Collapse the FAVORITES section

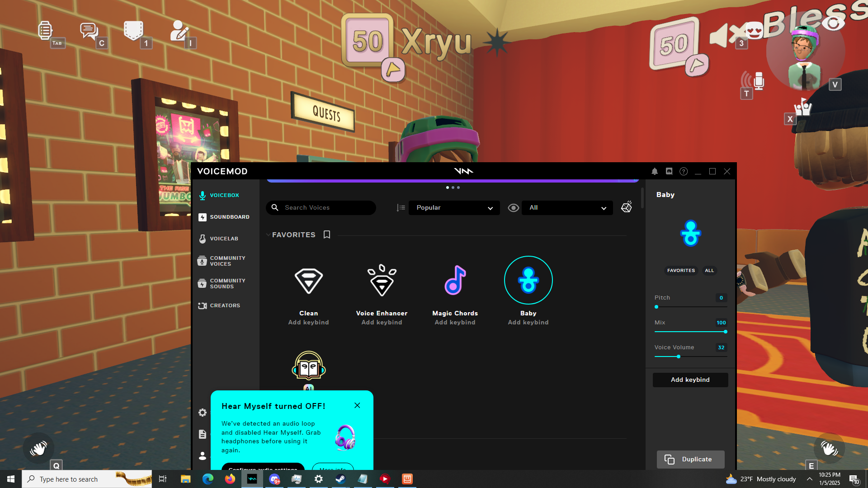tap(268, 235)
